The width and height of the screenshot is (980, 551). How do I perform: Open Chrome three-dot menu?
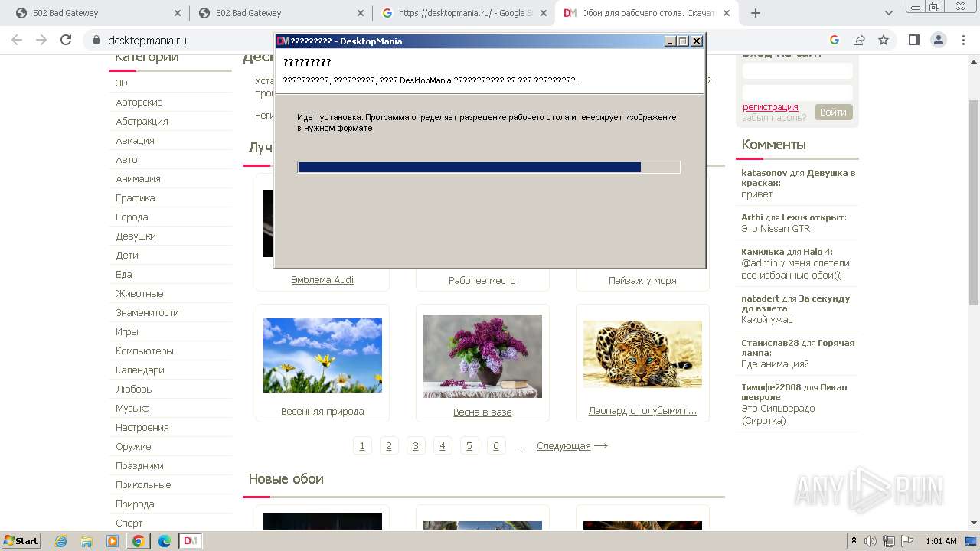pyautogui.click(x=963, y=40)
